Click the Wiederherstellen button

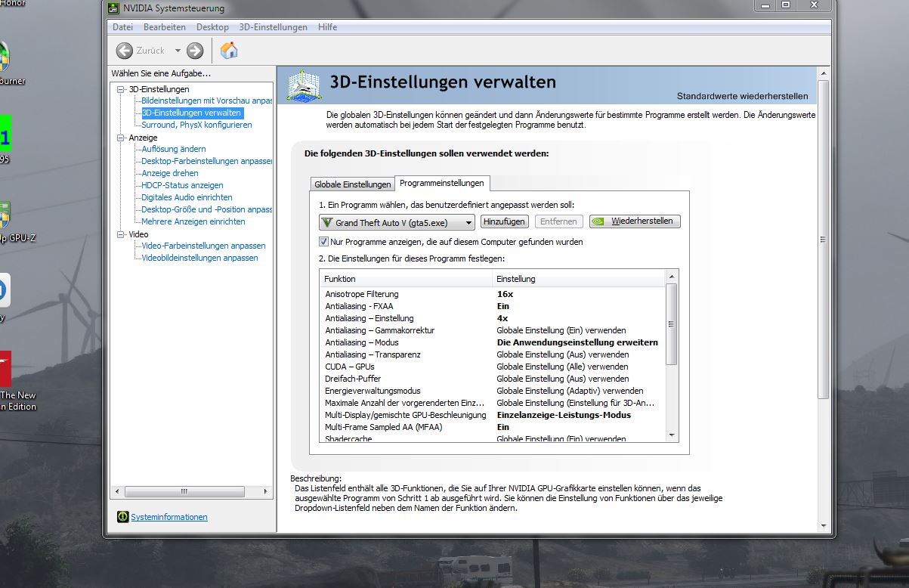pyautogui.click(x=635, y=221)
